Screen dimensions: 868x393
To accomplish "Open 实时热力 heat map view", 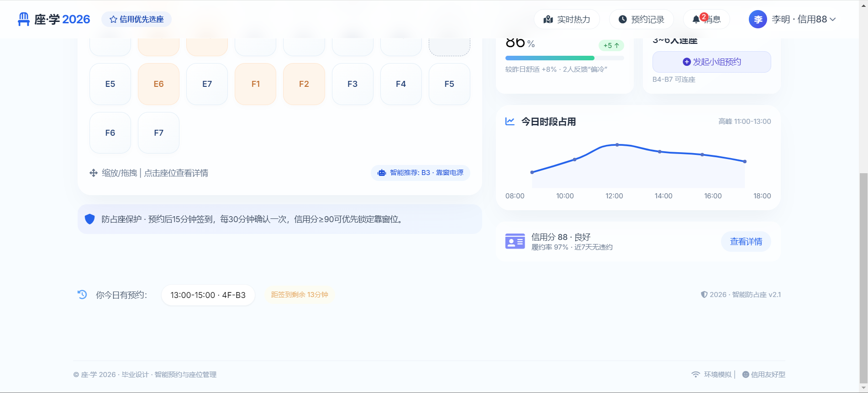I will tap(567, 19).
